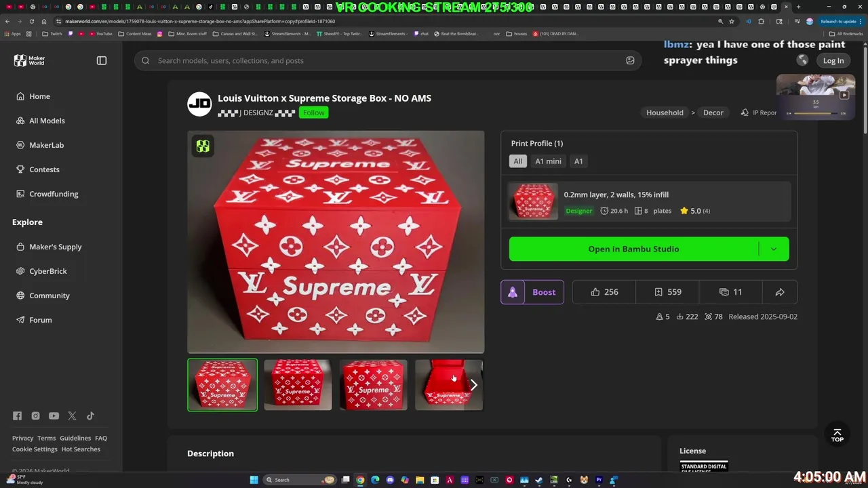Select the second box thumbnail
Screen dimensions: 868x488
point(298,385)
